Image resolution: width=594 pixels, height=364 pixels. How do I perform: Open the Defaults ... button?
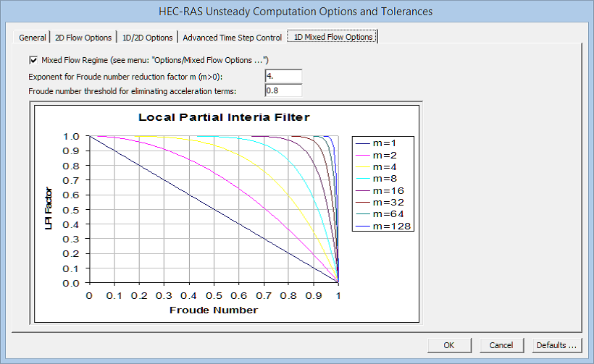click(556, 345)
